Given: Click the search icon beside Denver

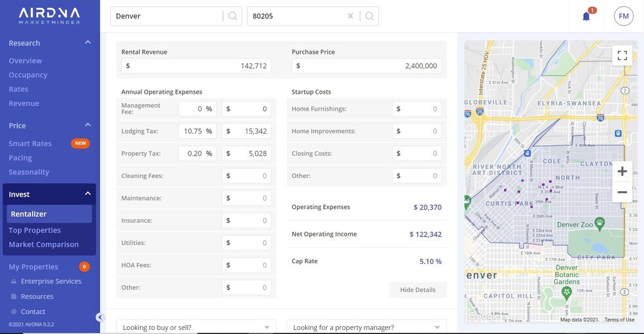Looking at the screenshot, I should click(x=232, y=16).
